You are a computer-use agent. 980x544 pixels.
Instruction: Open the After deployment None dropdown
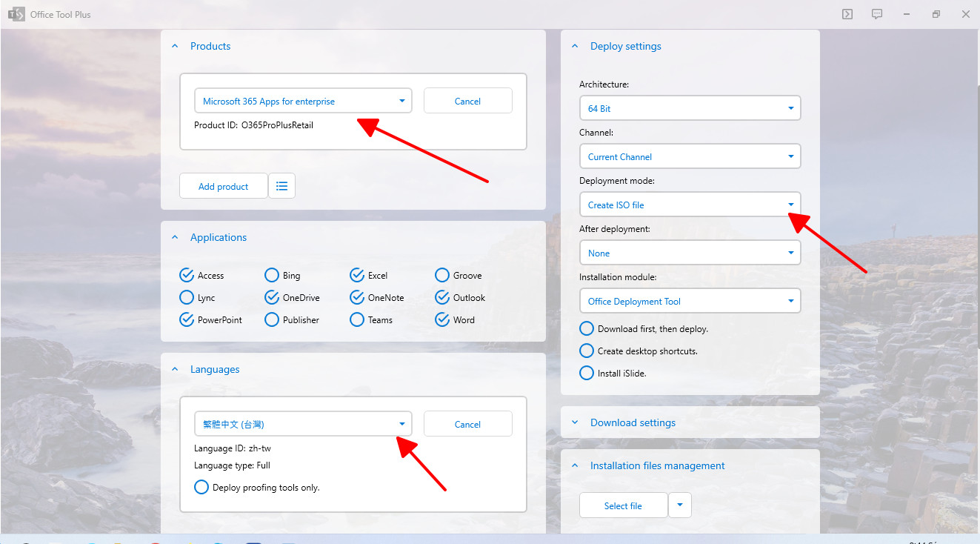[x=690, y=253]
